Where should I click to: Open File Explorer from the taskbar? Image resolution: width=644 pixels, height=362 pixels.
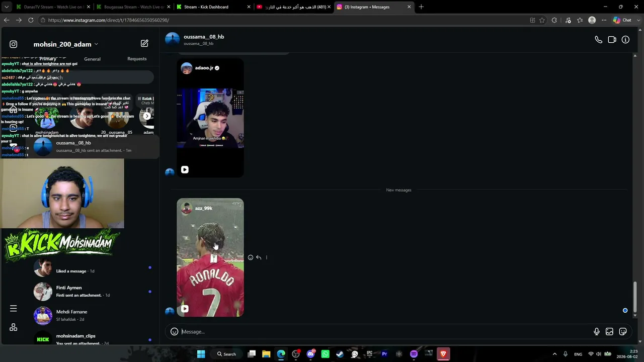point(266,354)
